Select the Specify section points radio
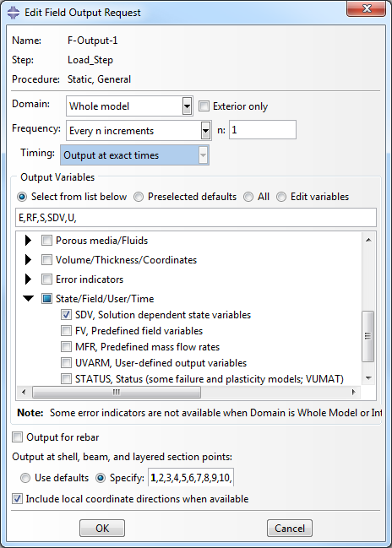Viewport: 392px width, 548px height. click(101, 478)
